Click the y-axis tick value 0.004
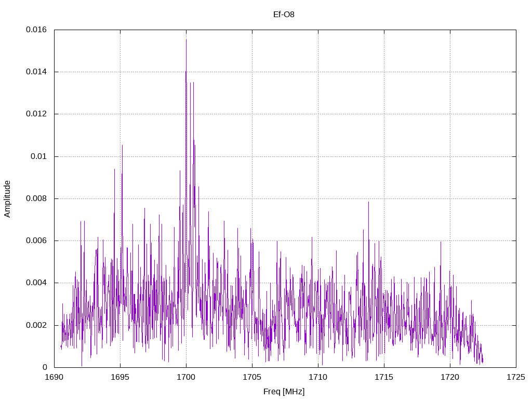Viewport: 532px width, 399px height. pos(36,283)
